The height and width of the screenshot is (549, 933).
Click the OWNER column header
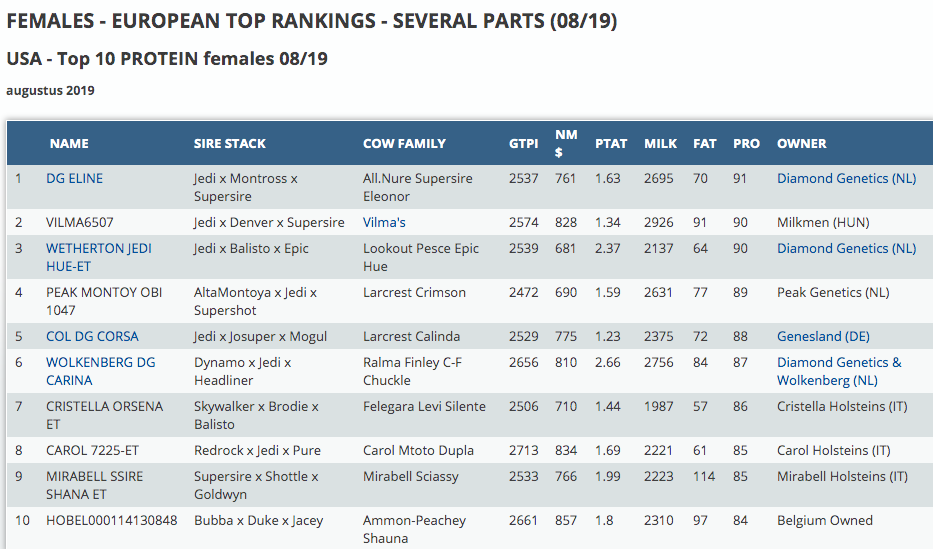(x=802, y=143)
